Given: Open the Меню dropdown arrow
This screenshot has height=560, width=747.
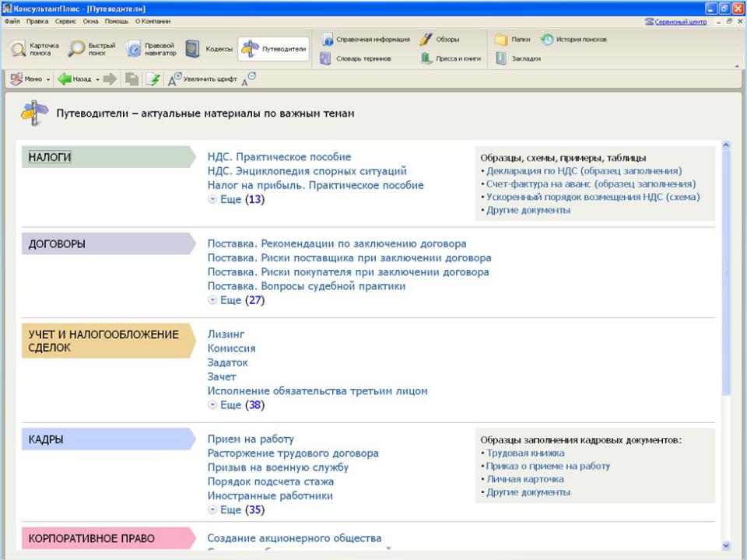Looking at the screenshot, I should (x=48, y=79).
